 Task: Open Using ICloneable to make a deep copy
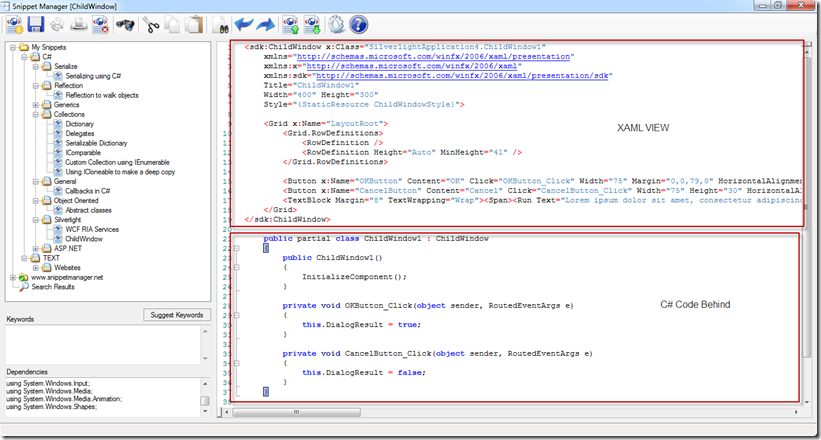(x=120, y=172)
